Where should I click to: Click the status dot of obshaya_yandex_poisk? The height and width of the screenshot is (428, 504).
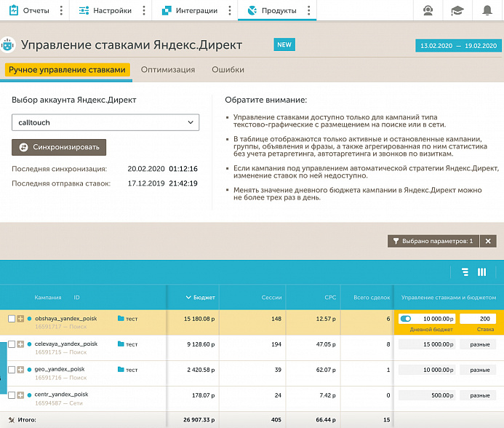tap(29, 319)
